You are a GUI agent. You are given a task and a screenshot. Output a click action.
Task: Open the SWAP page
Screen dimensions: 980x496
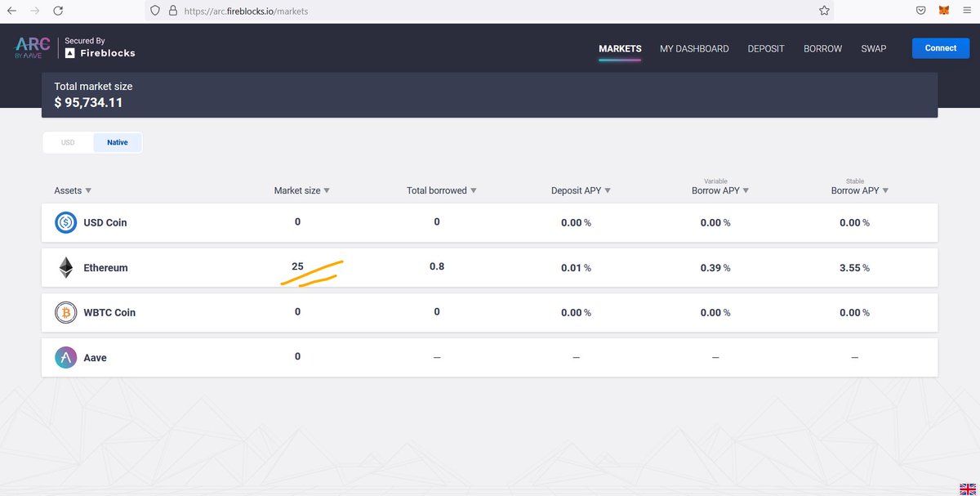(873, 49)
